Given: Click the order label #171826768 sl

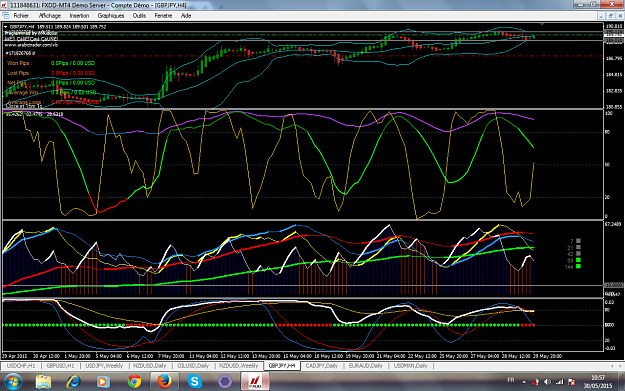Looking at the screenshot, I should 20,53.
